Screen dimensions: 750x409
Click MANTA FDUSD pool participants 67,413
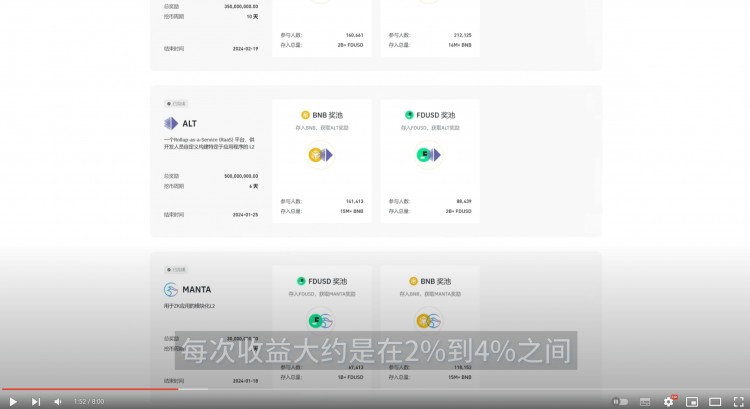tap(355, 367)
